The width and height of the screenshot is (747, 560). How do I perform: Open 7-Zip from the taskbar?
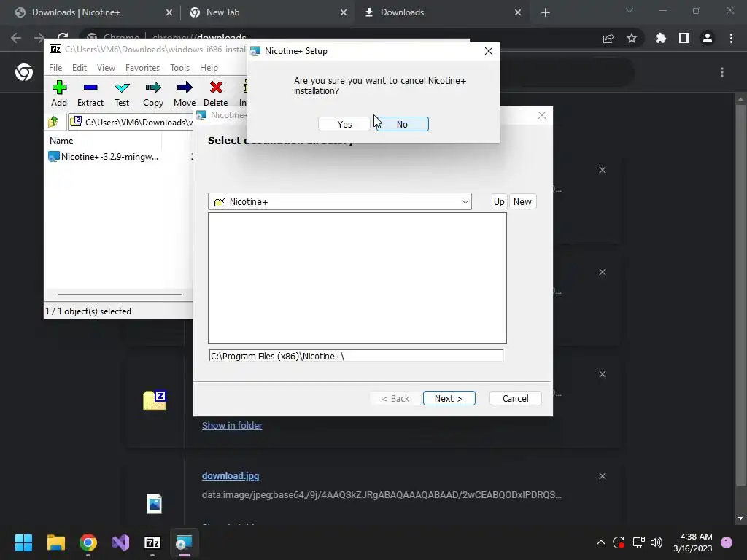[152, 542]
